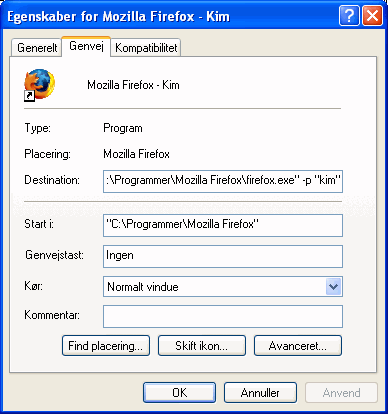
Task: Switch to the Generelt tab
Action: point(37,48)
